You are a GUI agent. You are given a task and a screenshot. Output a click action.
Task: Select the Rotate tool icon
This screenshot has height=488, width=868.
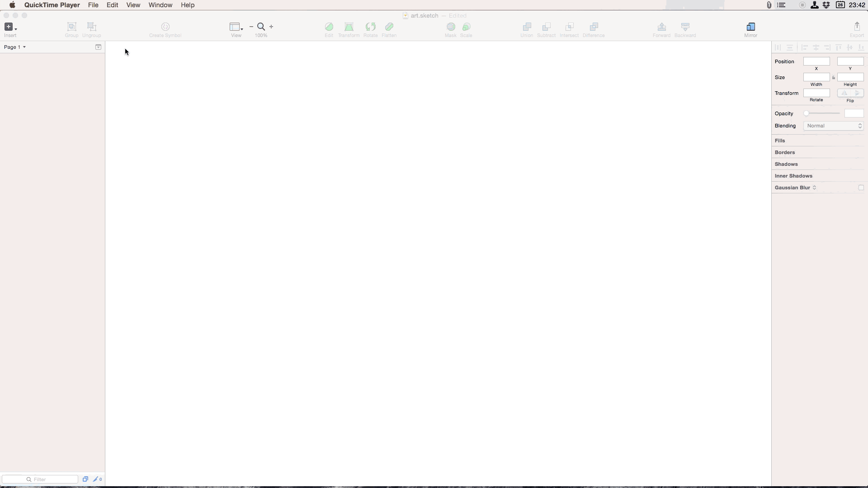[x=370, y=27]
